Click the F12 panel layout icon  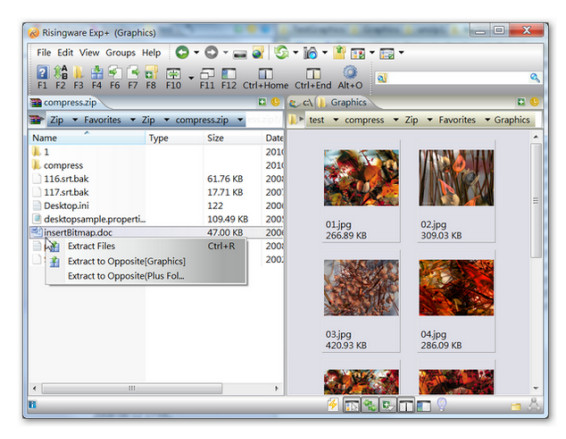click(228, 74)
